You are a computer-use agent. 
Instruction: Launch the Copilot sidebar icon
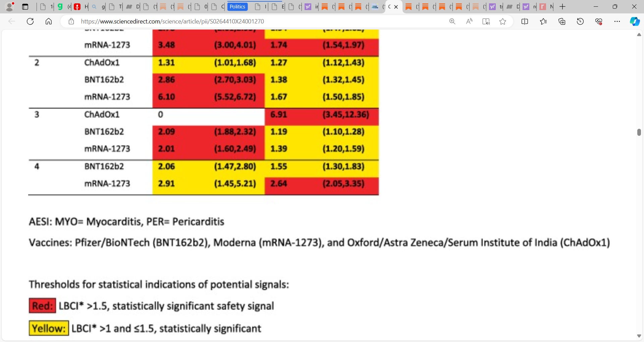[635, 21]
